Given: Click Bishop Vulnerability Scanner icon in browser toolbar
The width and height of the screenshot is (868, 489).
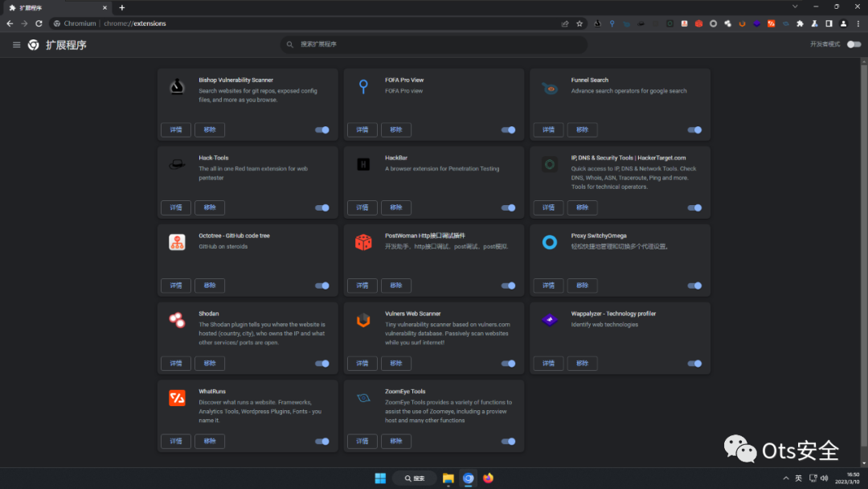Looking at the screenshot, I should [x=597, y=24].
